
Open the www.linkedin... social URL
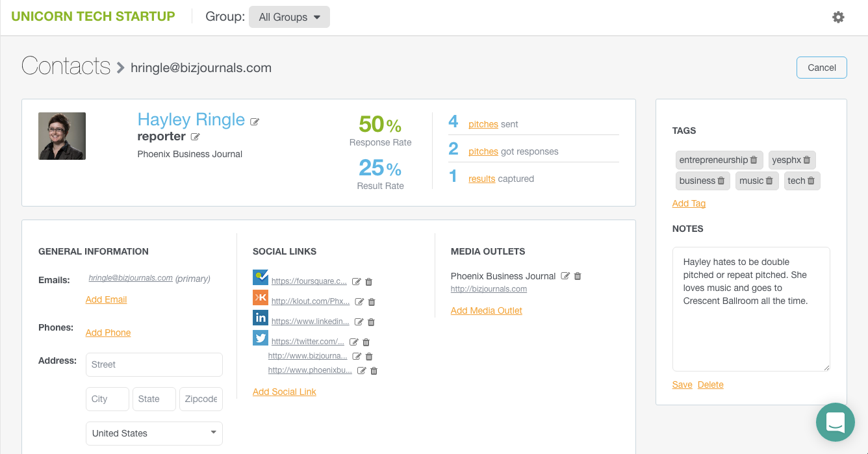[311, 322]
